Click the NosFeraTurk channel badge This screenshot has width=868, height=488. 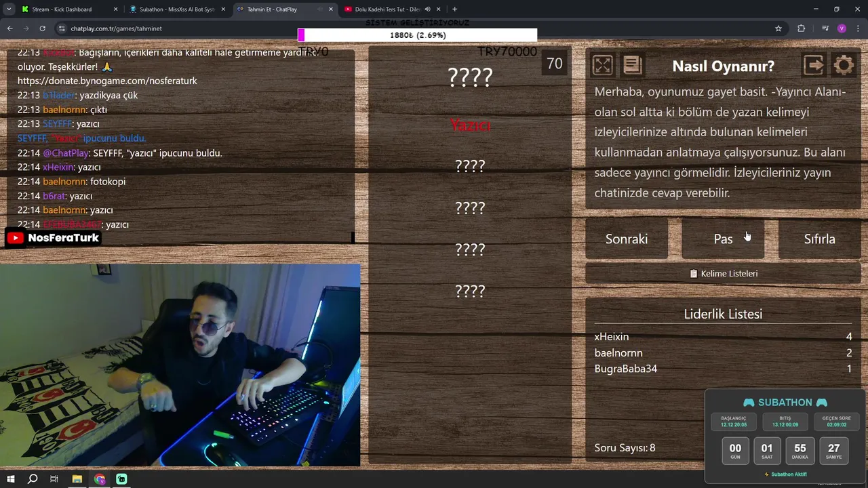click(x=54, y=238)
